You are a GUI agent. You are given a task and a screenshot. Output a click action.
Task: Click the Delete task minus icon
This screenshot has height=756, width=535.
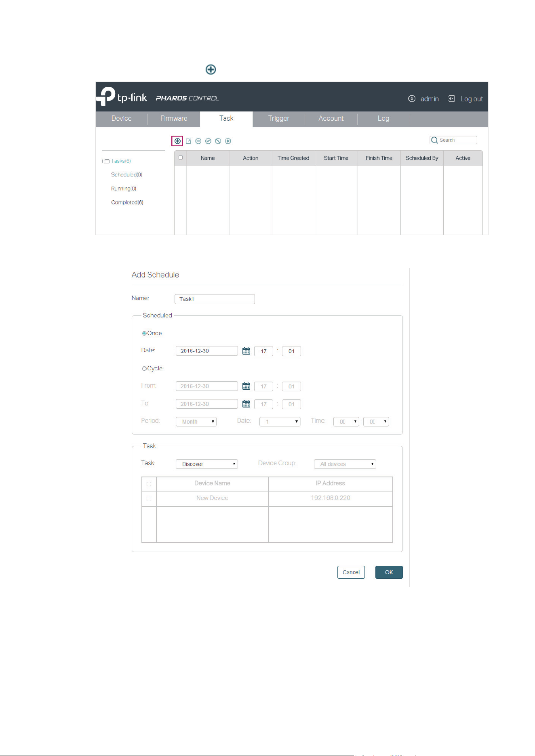[x=198, y=141]
